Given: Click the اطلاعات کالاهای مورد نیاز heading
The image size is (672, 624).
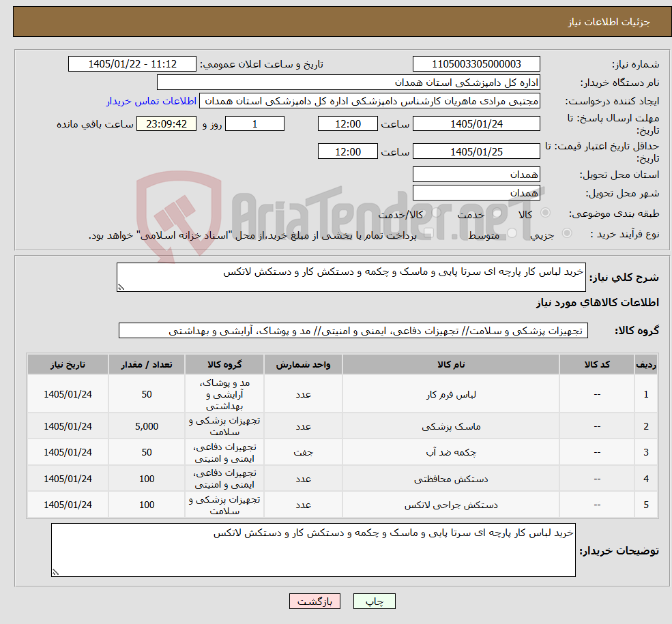Looking at the screenshot, I should click(x=598, y=303).
